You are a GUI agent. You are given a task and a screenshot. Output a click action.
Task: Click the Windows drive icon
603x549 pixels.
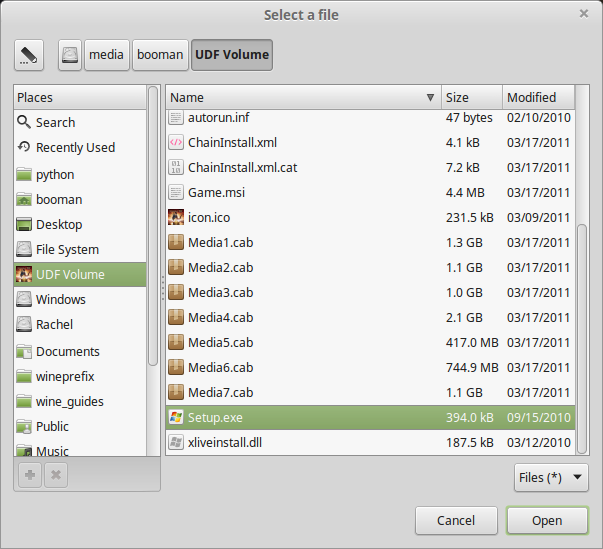(x=24, y=299)
